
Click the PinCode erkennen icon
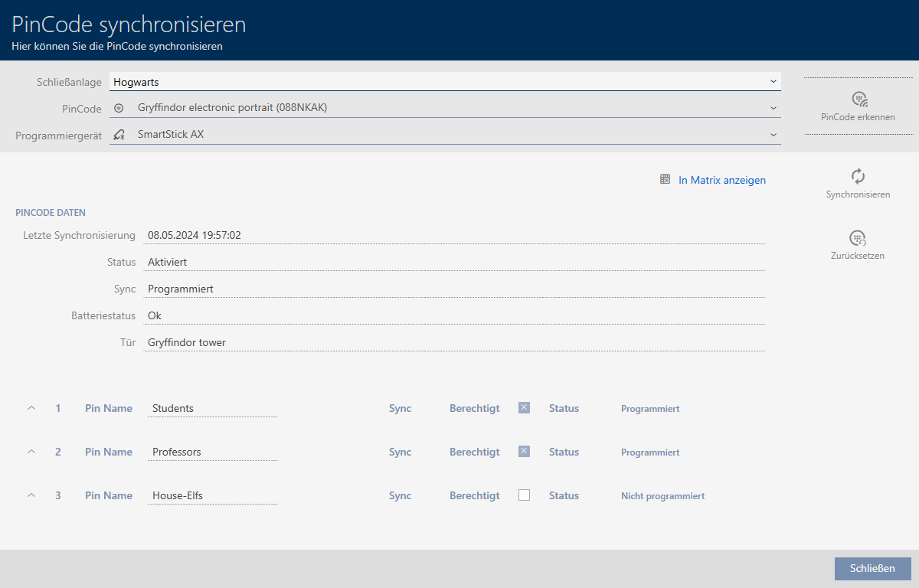[858, 99]
